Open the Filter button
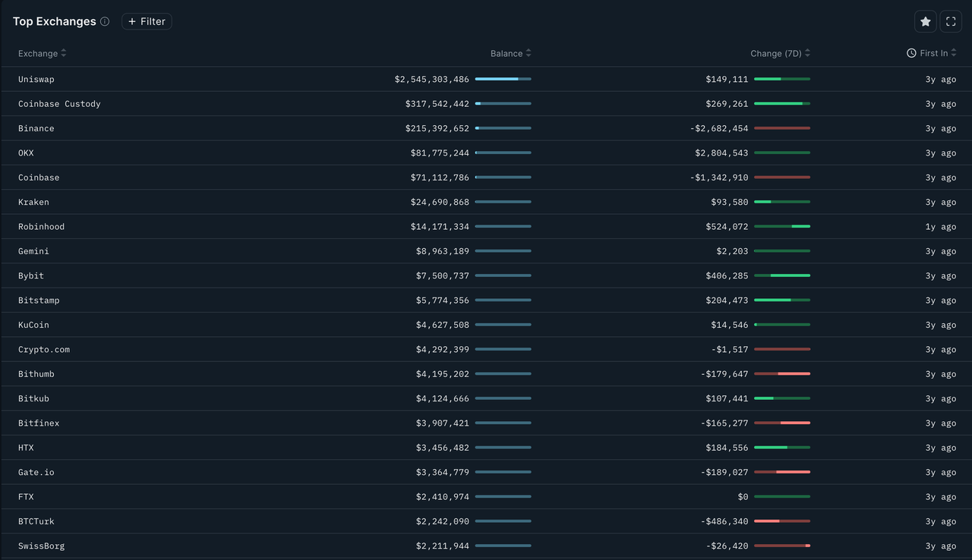This screenshot has width=972, height=560. tap(147, 22)
